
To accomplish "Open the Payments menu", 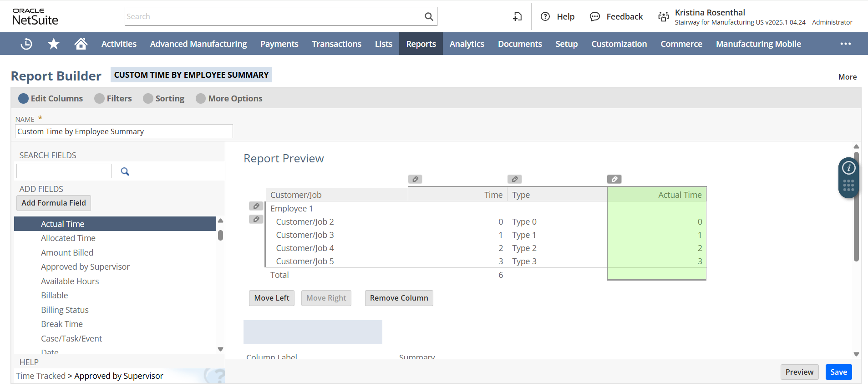I will click(279, 44).
